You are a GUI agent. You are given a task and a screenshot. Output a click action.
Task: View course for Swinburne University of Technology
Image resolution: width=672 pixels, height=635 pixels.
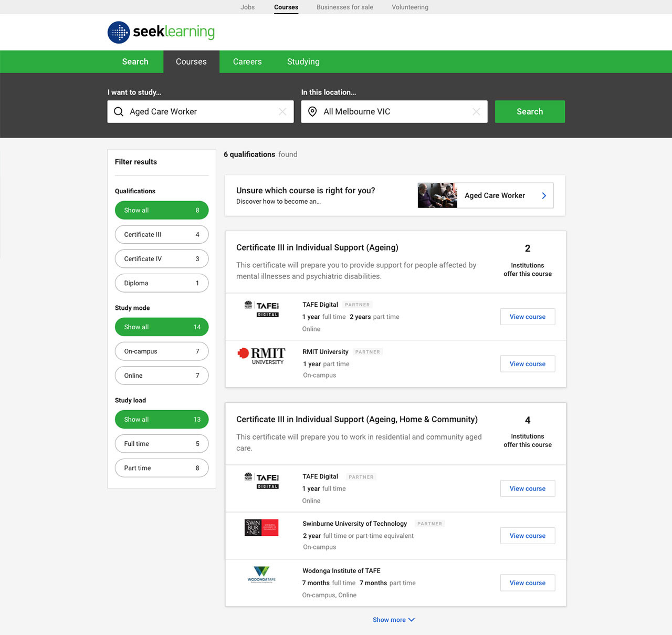coord(528,536)
